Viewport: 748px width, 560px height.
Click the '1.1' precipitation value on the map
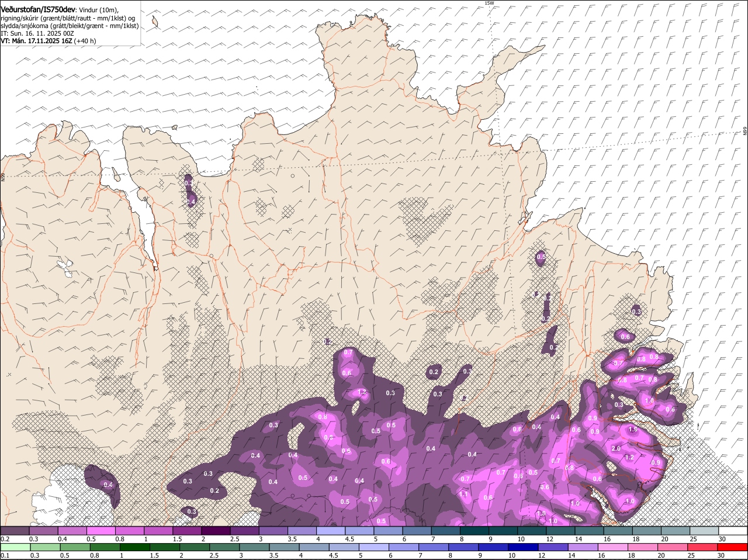(x=463, y=494)
